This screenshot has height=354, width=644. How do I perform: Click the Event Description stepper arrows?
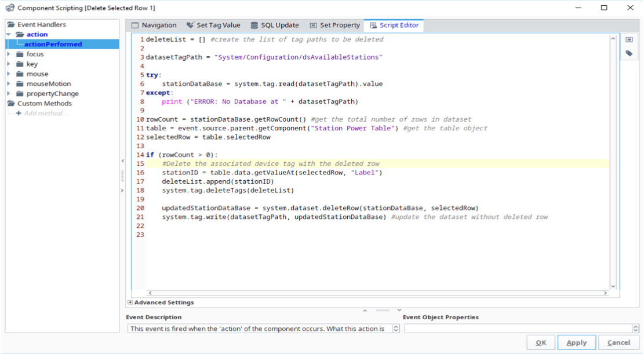tap(396, 329)
